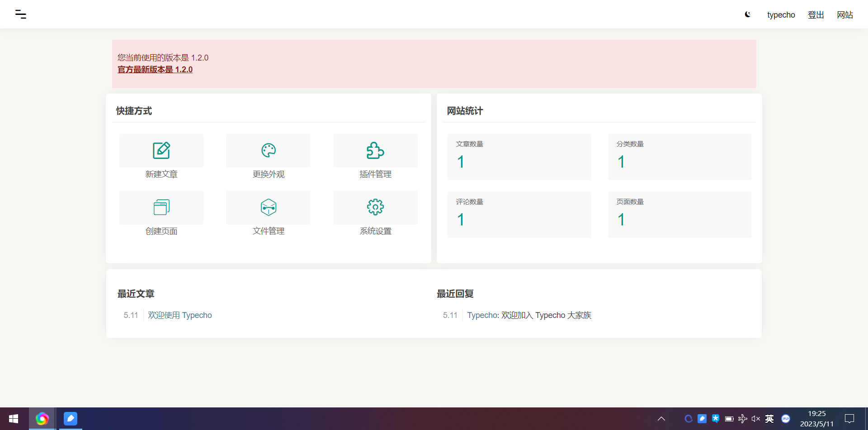The image size is (868, 430).
Task: Switch to the colorful browser taskbar app
Action: click(42, 419)
